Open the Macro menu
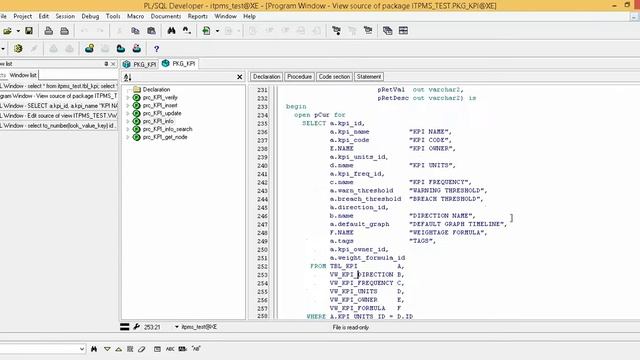Image resolution: width=640 pixels, height=360 pixels. 136,16
